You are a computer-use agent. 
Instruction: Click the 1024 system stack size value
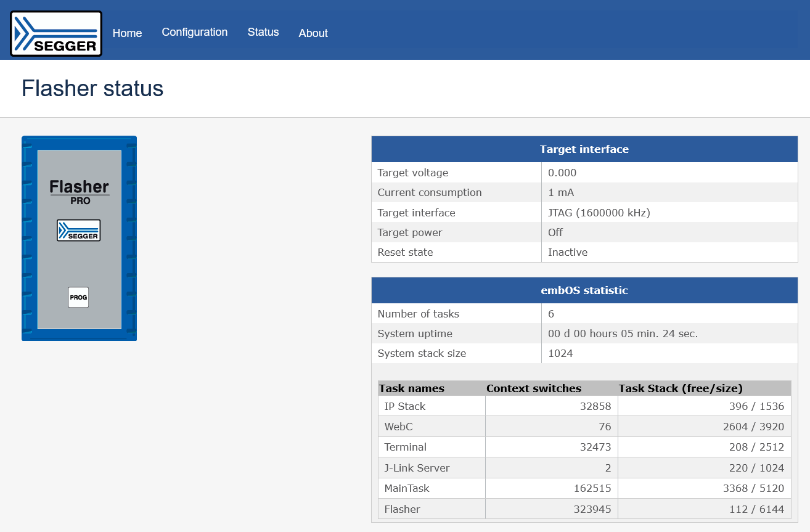[x=560, y=353]
